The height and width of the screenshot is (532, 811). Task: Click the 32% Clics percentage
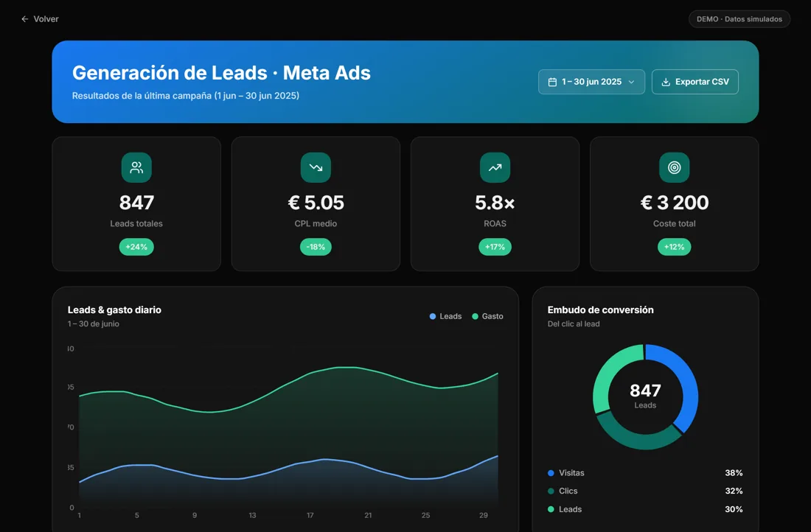(x=734, y=491)
